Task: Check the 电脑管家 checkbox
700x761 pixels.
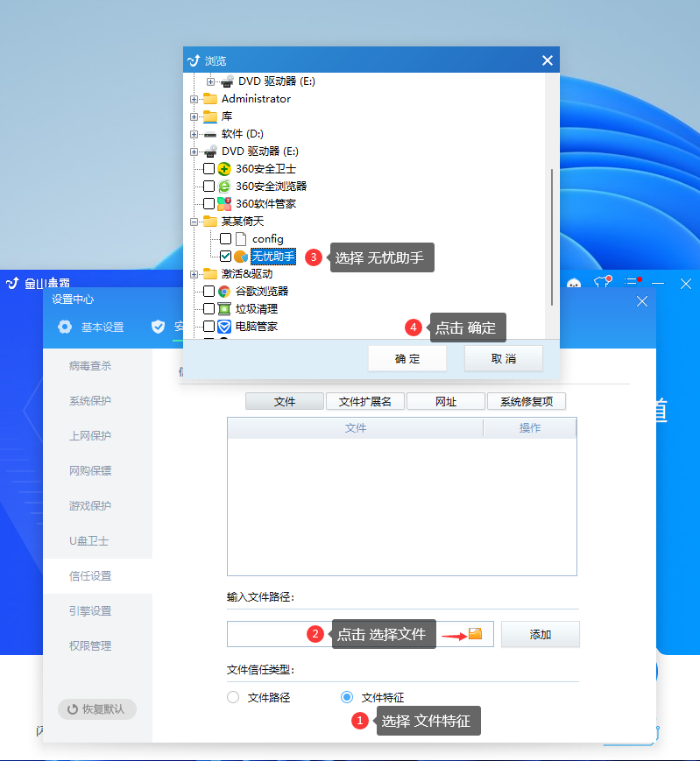Action: [209, 326]
